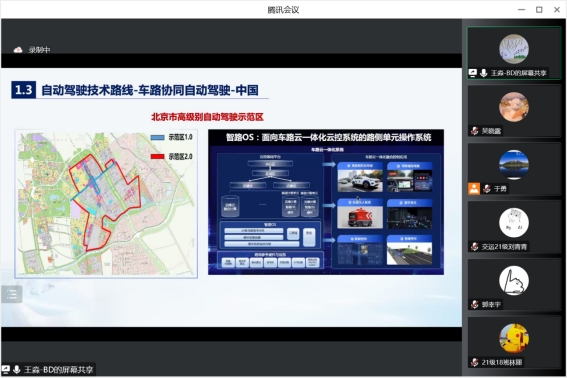Click the muted mic icon in the pikachu-avatar participant tile
The image size is (567, 378).
pos(474,362)
